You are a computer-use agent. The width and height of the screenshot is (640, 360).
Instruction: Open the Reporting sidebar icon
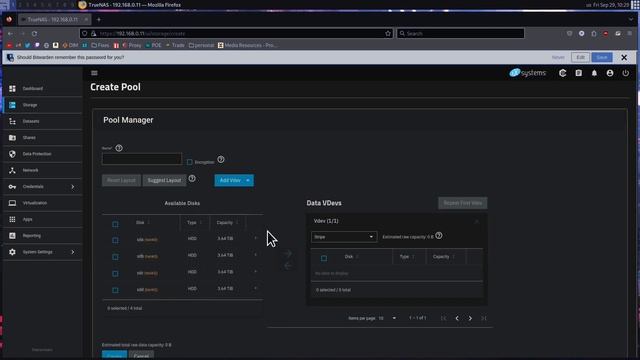[12, 236]
